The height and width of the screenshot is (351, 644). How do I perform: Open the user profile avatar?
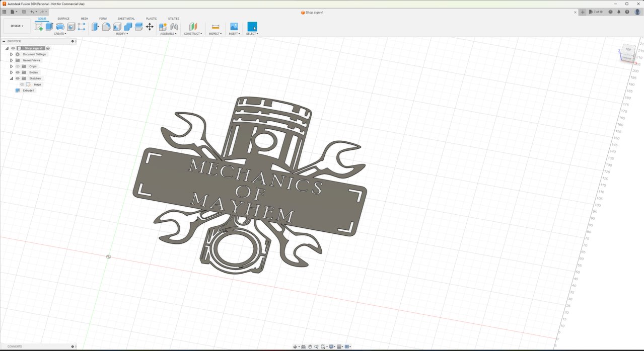[x=637, y=12]
